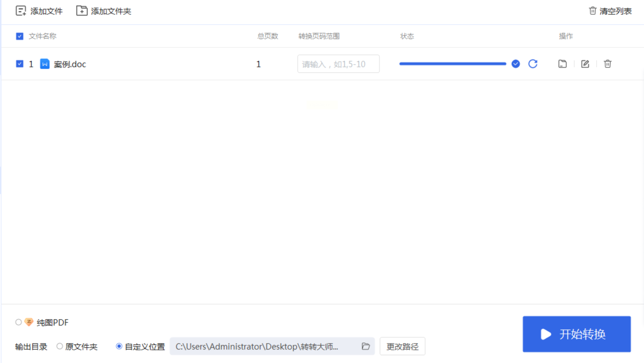Click the page range input field
Viewport: 644px width, 363px height.
338,64
